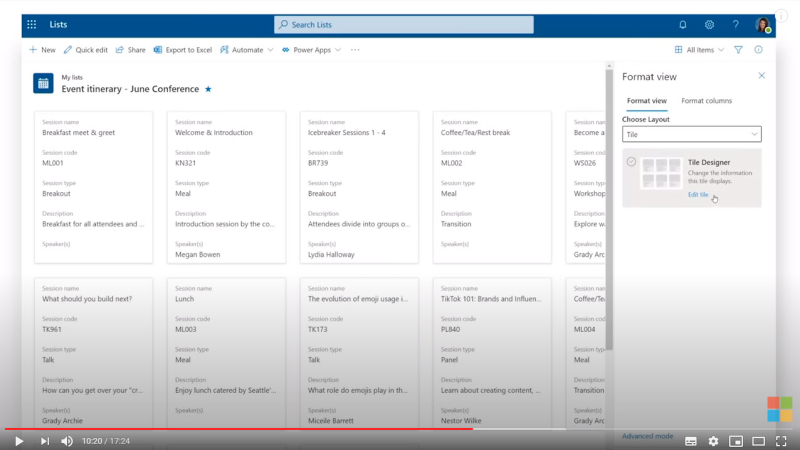Open the All Items view switcher

pyautogui.click(x=699, y=49)
